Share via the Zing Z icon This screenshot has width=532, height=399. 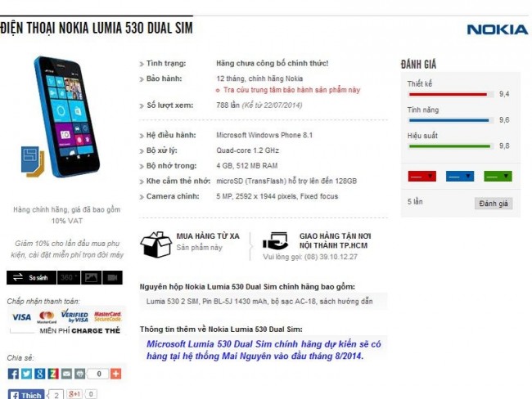pos(53,374)
